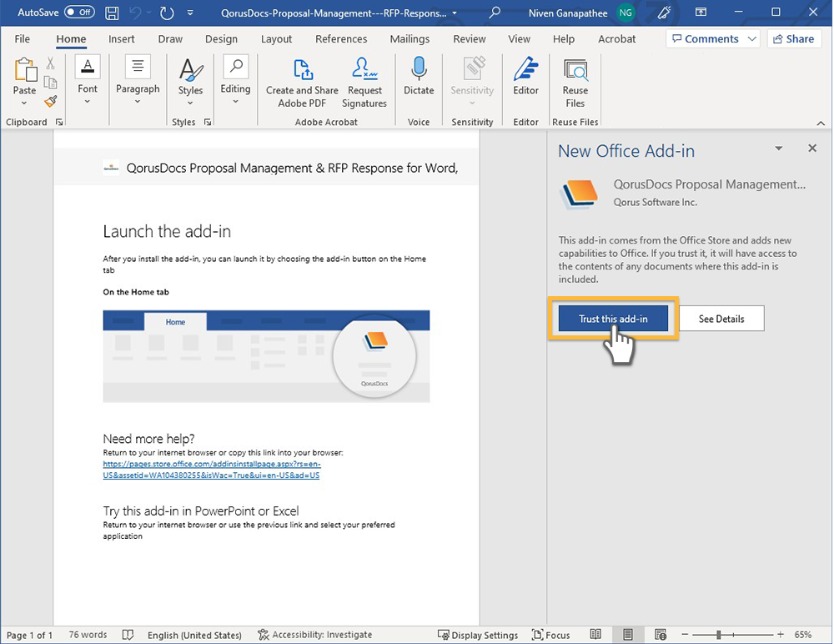Switch to the Review tab

point(469,39)
